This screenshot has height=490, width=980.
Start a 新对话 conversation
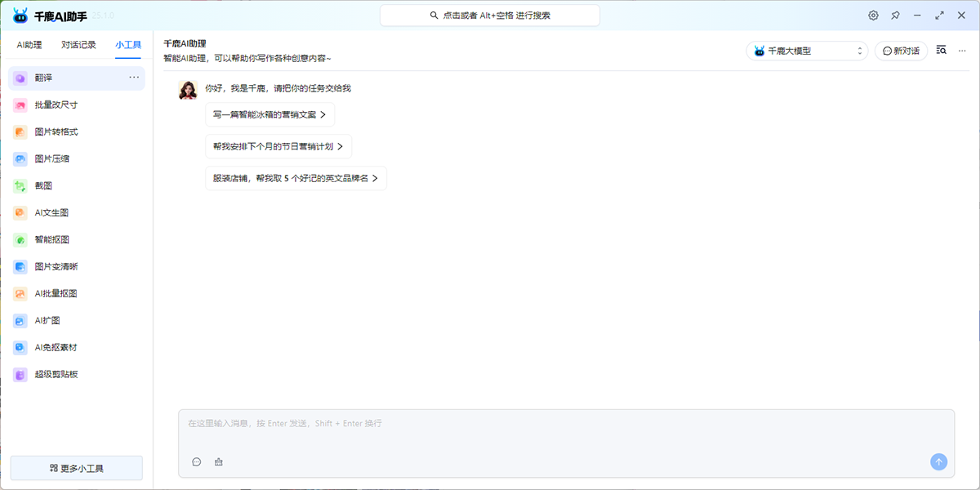point(901,50)
